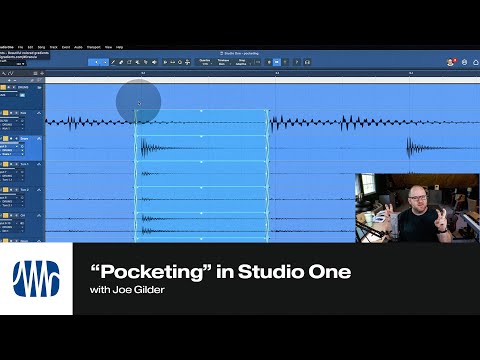Click the Snap Adaptive button
This screenshot has width=480, height=360.
(242, 62)
